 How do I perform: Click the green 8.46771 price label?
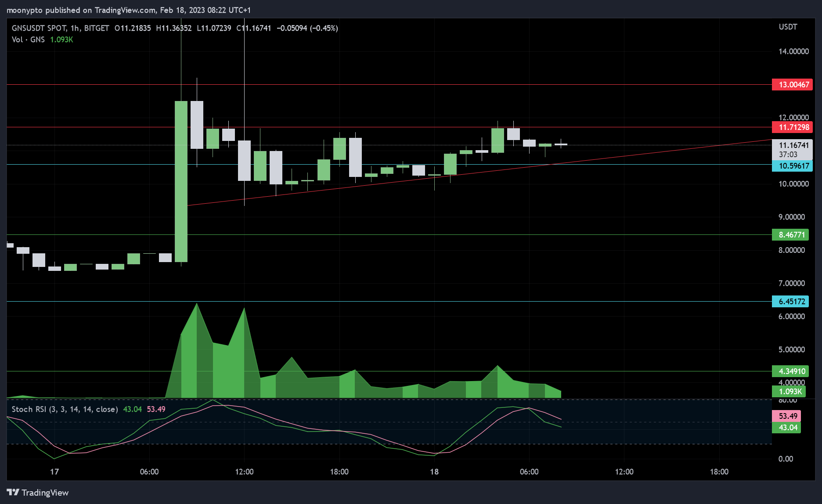[790, 235]
